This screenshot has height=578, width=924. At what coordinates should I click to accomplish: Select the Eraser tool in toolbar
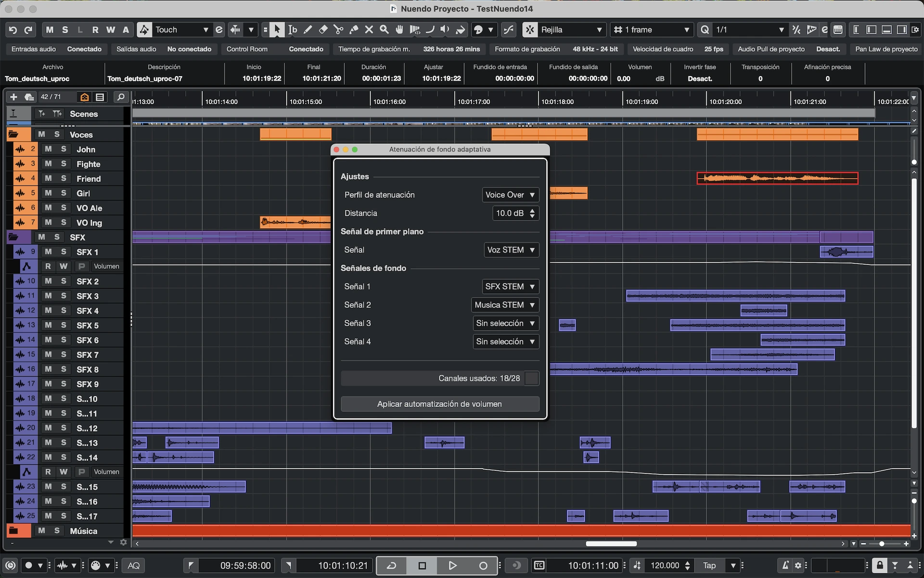coord(323,30)
